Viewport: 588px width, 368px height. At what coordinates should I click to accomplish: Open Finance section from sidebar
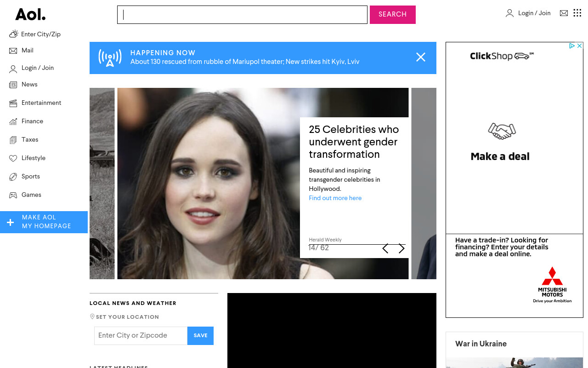32,121
